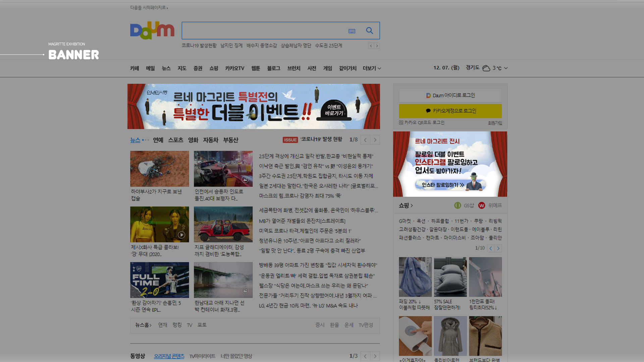Open the 지도 menu item
Screen dimensions: 644x362
click(x=182, y=68)
